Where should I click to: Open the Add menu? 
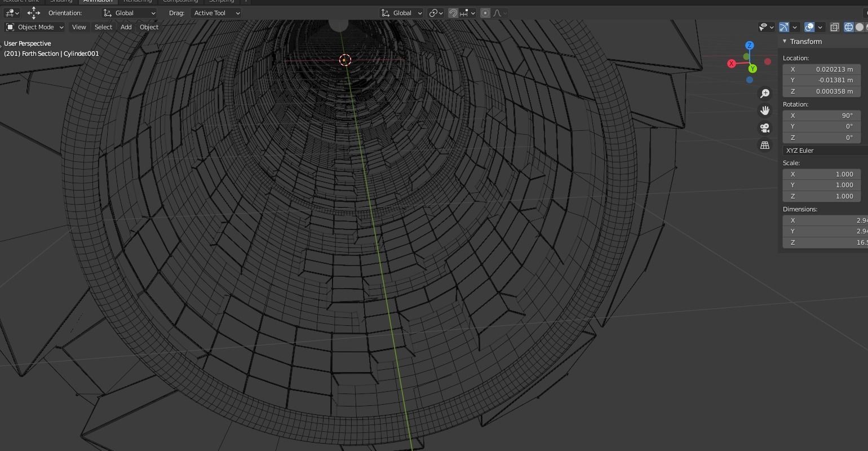pyautogui.click(x=126, y=27)
